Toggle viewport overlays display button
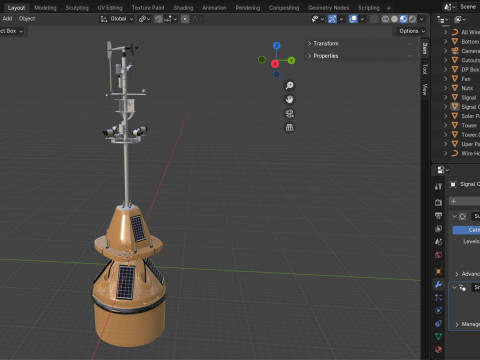Image resolution: width=480 pixels, height=360 pixels. pyautogui.click(x=353, y=19)
